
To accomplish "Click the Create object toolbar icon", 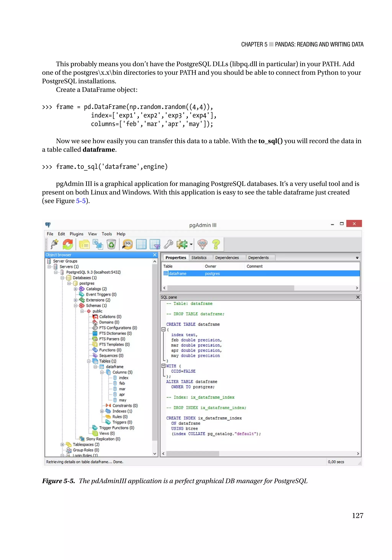I will pyautogui.click(x=98, y=244).
